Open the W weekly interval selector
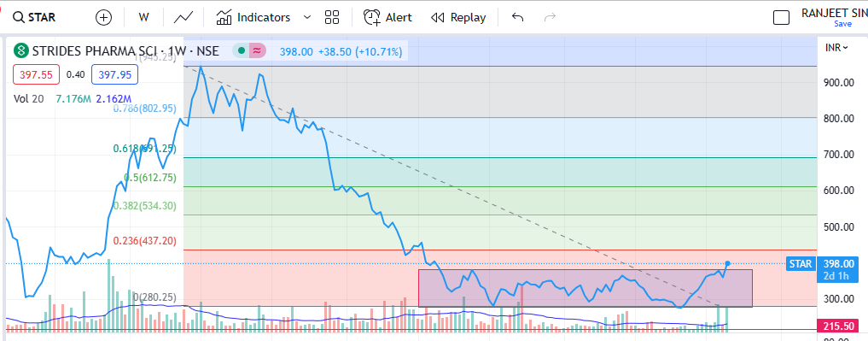Screen dimensions: 868x341 point(144,18)
